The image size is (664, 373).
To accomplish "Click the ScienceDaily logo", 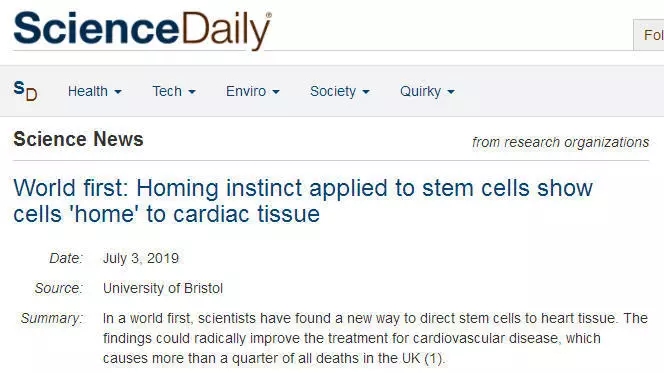I will coord(142,30).
